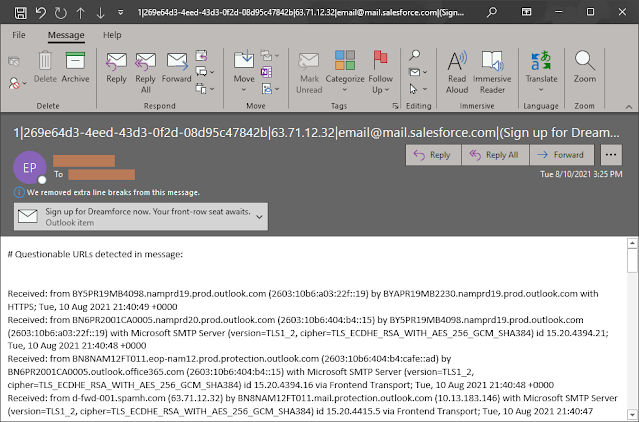Open Move group Actions dropdown
Screen dimensions: 639x422
(x=270, y=89)
